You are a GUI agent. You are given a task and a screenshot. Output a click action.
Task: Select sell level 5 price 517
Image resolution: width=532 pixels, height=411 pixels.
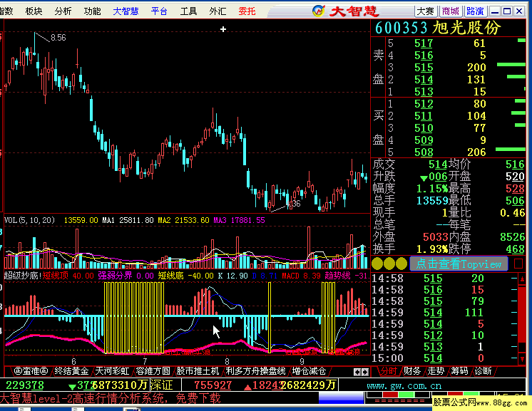(424, 43)
